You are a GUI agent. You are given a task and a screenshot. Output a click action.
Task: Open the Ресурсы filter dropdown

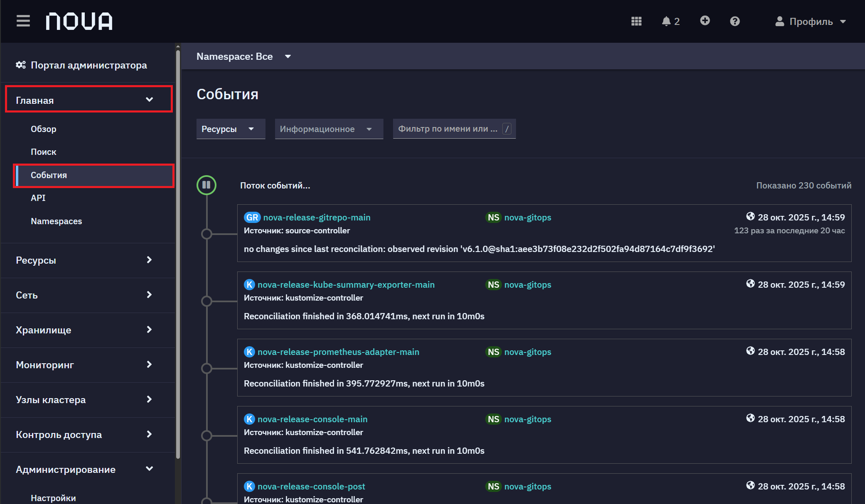(x=231, y=129)
